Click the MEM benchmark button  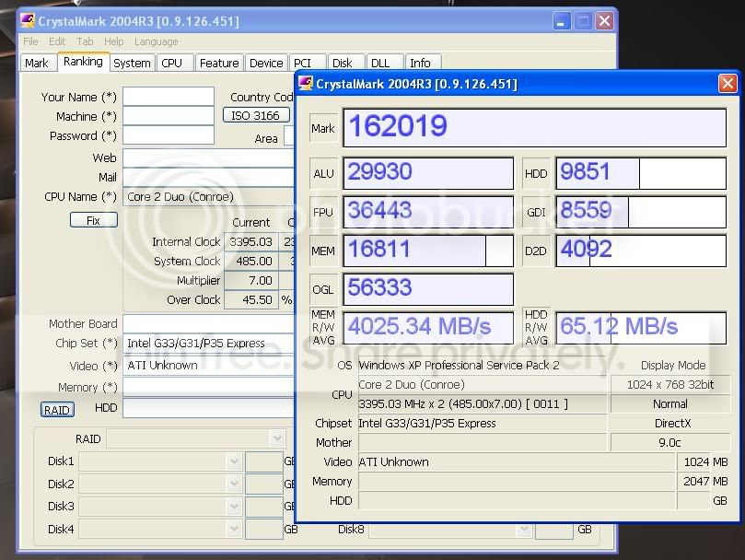[323, 251]
